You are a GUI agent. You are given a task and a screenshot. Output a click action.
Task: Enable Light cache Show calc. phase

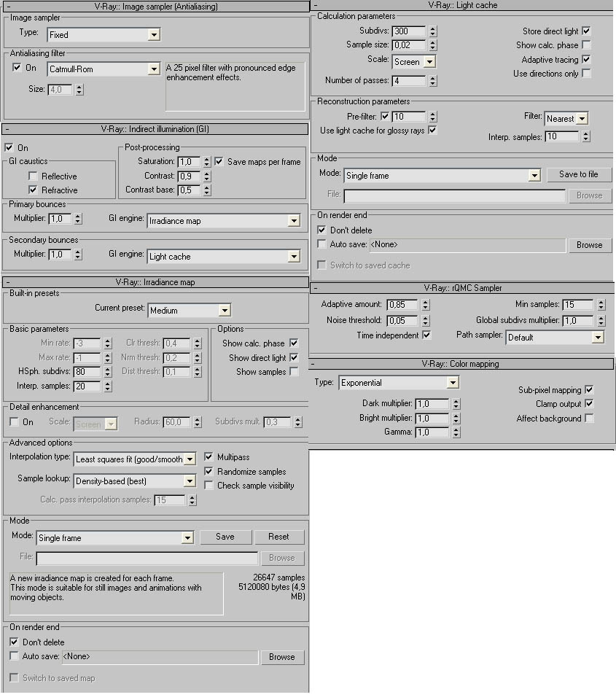coord(586,45)
